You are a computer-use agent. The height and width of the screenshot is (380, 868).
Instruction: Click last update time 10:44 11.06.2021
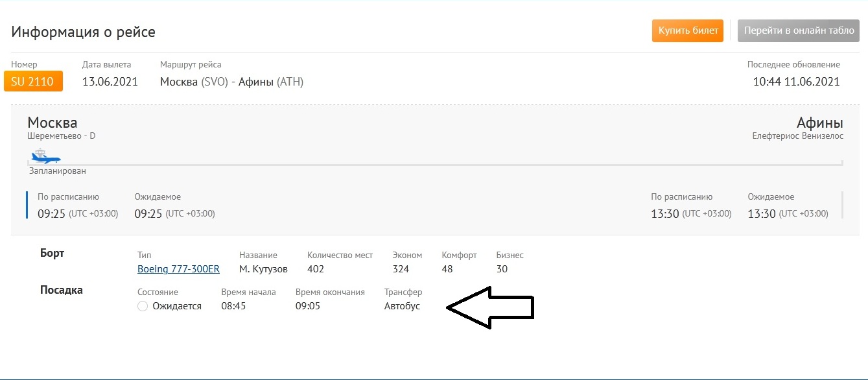coord(796,82)
